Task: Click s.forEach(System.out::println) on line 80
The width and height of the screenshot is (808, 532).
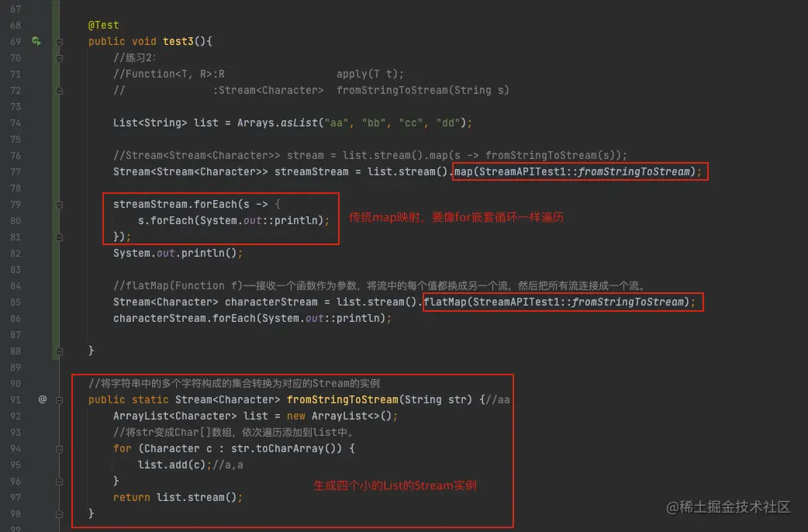Action: pyautogui.click(x=230, y=221)
